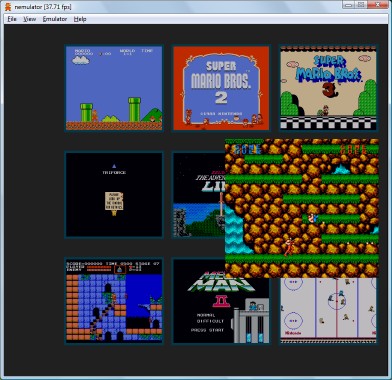Click the parchment message in the Triforce screen
The height and width of the screenshot is (380, 392).
pyautogui.click(x=114, y=201)
